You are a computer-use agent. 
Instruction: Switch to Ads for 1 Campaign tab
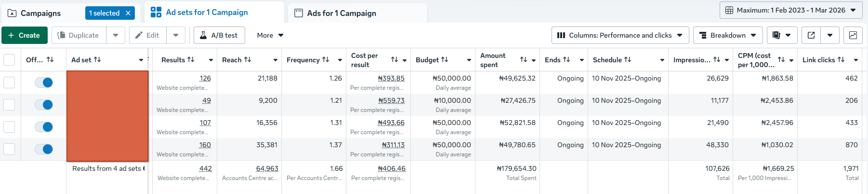[x=341, y=13]
